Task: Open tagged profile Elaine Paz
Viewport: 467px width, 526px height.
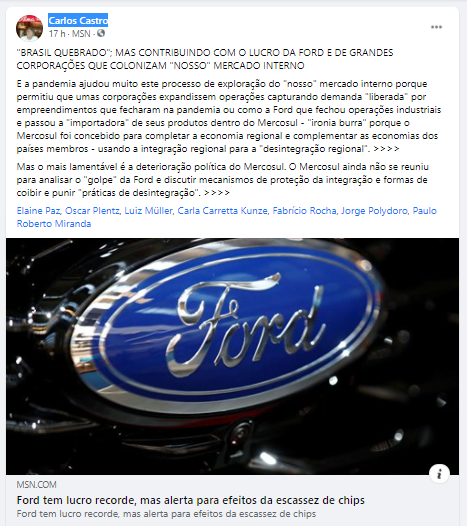Action: pos(38,211)
